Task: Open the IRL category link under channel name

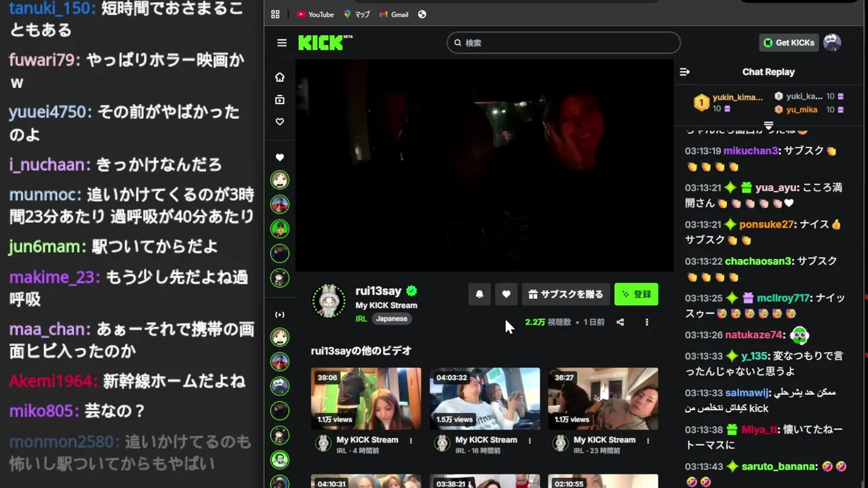Action: (x=361, y=319)
